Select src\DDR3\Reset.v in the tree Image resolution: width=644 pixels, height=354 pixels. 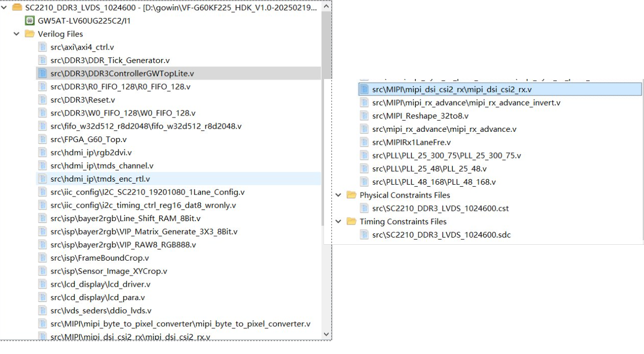point(83,100)
